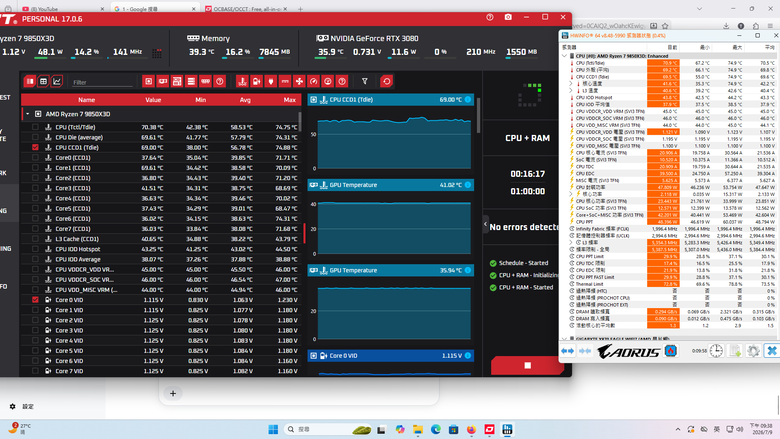Click the flame icon beside AORUS logo
780x439 pixels.
671,351
